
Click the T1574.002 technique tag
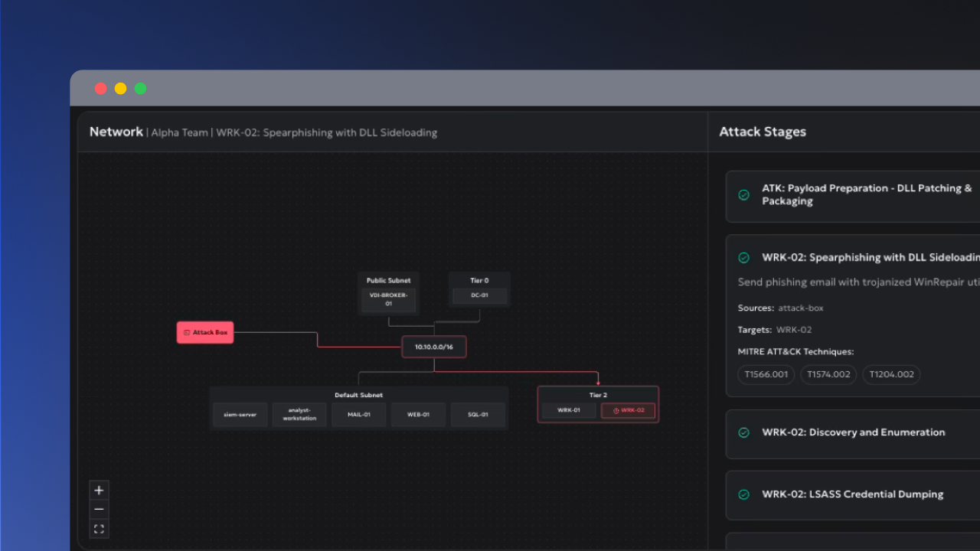coord(828,374)
